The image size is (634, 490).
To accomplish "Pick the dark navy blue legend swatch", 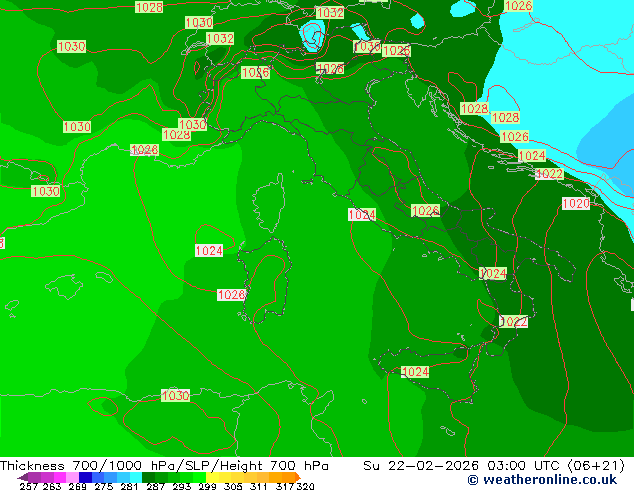I will [x=85, y=477].
